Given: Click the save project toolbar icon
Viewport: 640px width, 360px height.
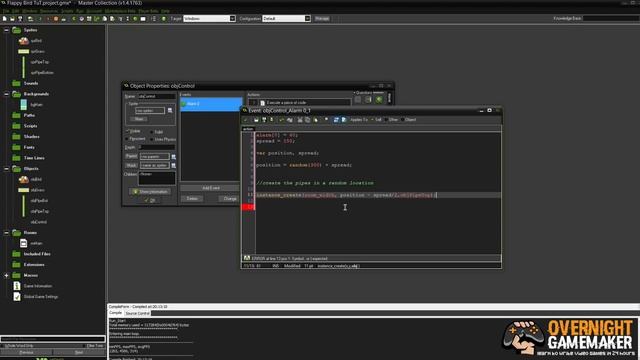Looking at the screenshot, I should [x=20, y=19].
